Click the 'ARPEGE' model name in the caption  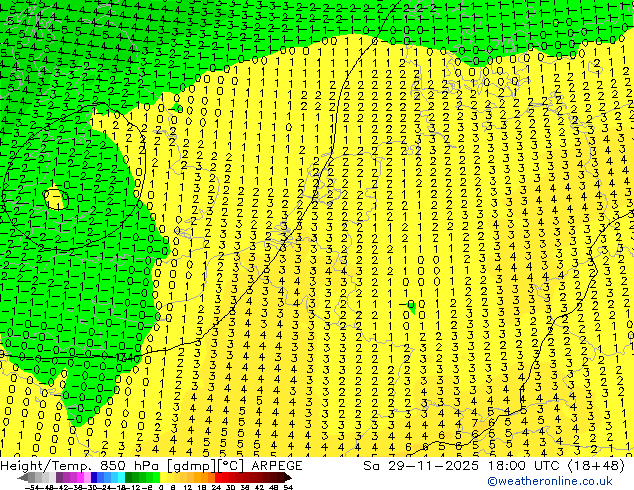(x=277, y=466)
